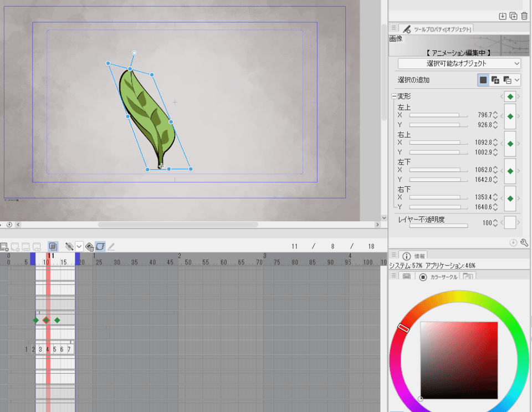Toggle the レイヤー不透明度 keyframe box
The height and width of the screenshot is (412, 532).
point(510,223)
